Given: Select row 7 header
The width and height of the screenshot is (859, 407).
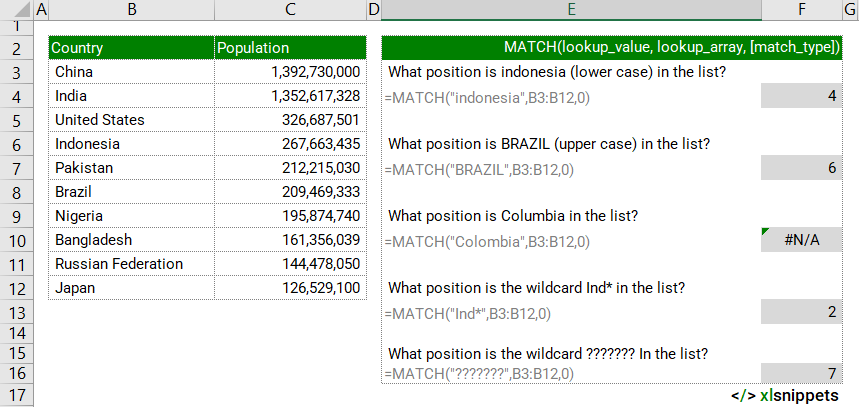Looking at the screenshot, I should tap(16, 168).
